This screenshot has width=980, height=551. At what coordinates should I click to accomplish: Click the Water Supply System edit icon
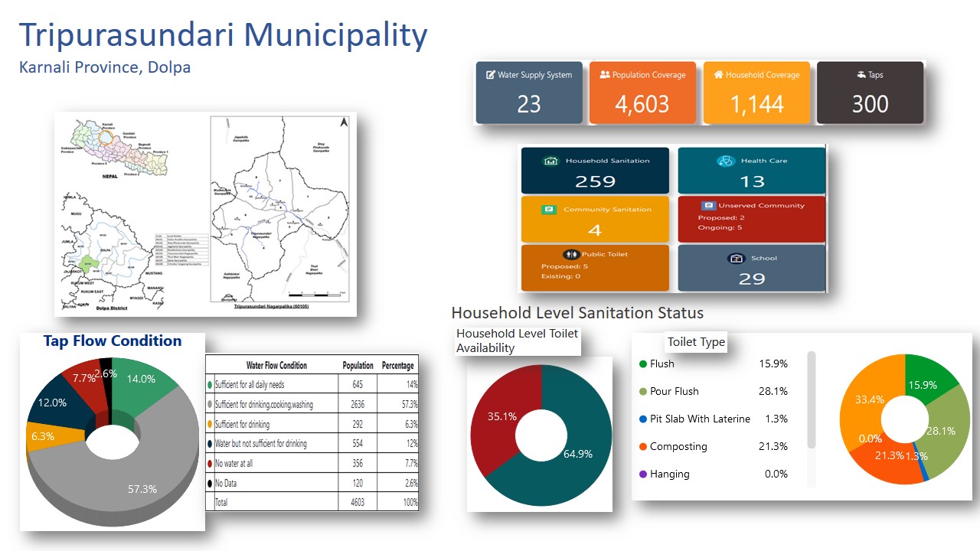490,75
